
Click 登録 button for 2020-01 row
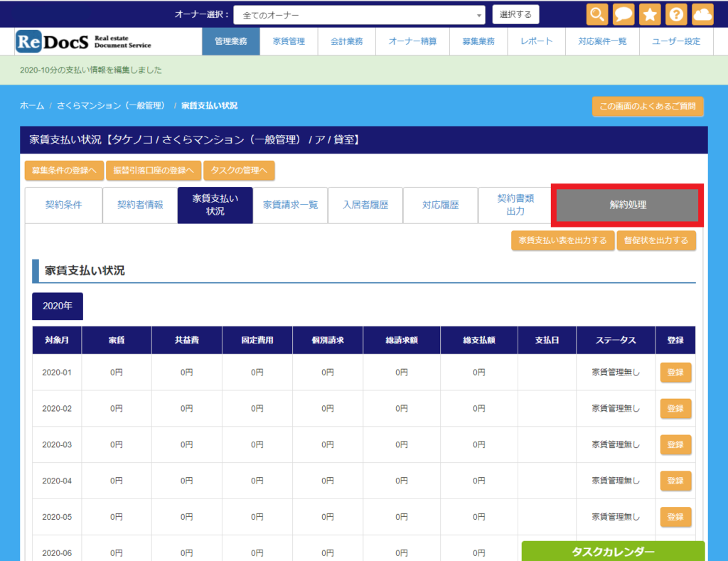point(675,373)
